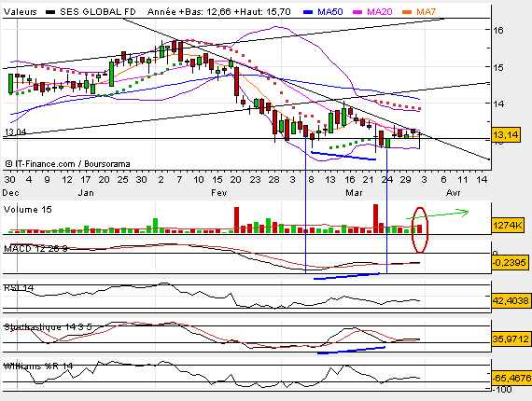Click the 'Stochastique 14 3 5' panel label
The height and width of the screenshot is (401, 532).
click(x=48, y=327)
